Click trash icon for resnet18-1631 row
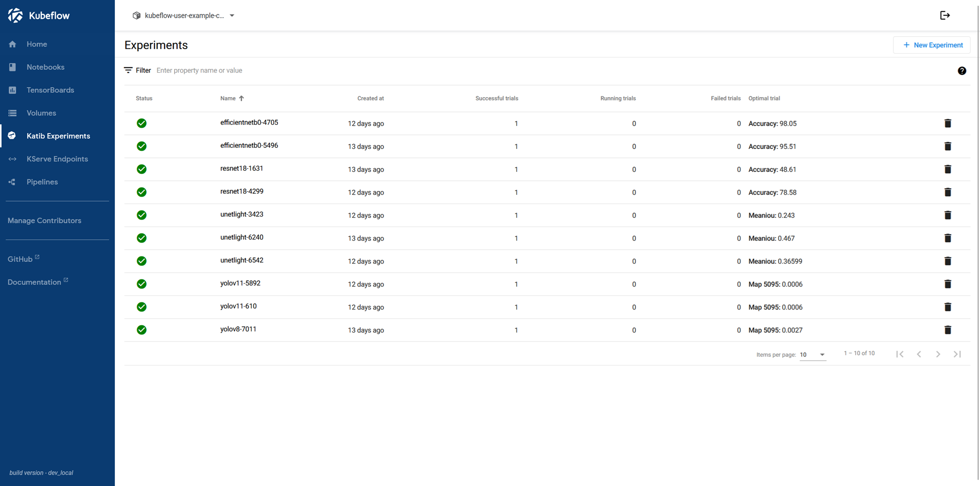The image size is (980, 486). pyautogui.click(x=947, y=169)
